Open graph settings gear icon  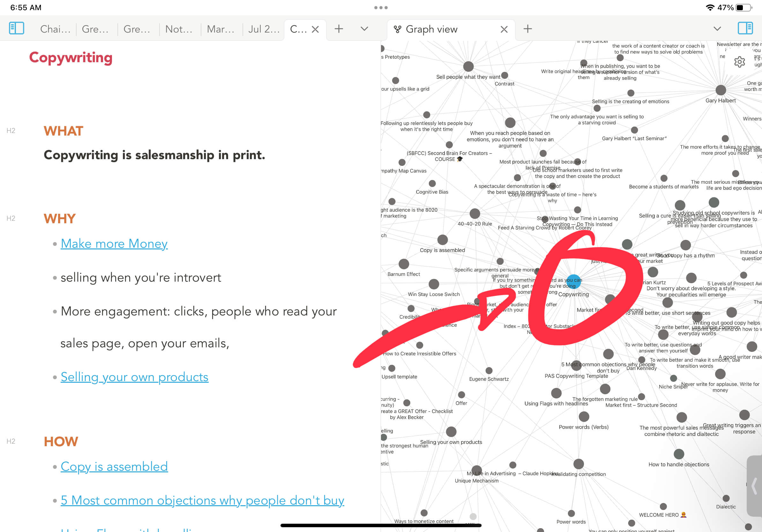coord(739,62)
